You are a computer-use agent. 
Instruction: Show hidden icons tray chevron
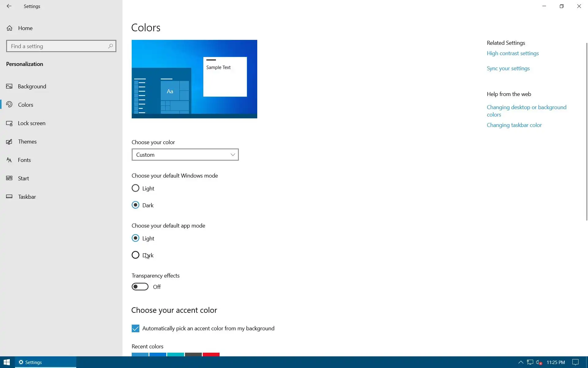point(521,362)
